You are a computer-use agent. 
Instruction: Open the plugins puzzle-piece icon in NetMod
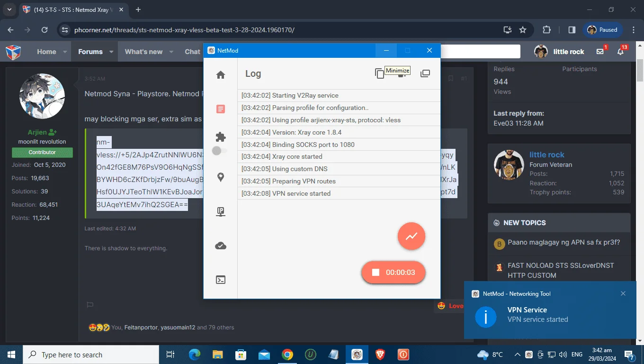(220, 137)
